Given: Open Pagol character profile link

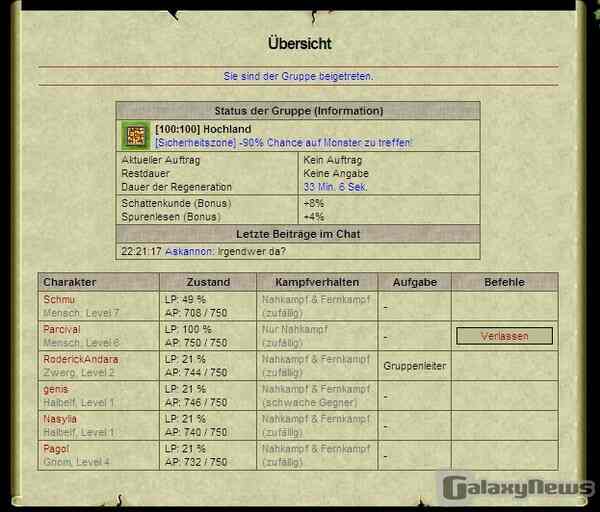Looking at the screenshot, I should (56, 449).
